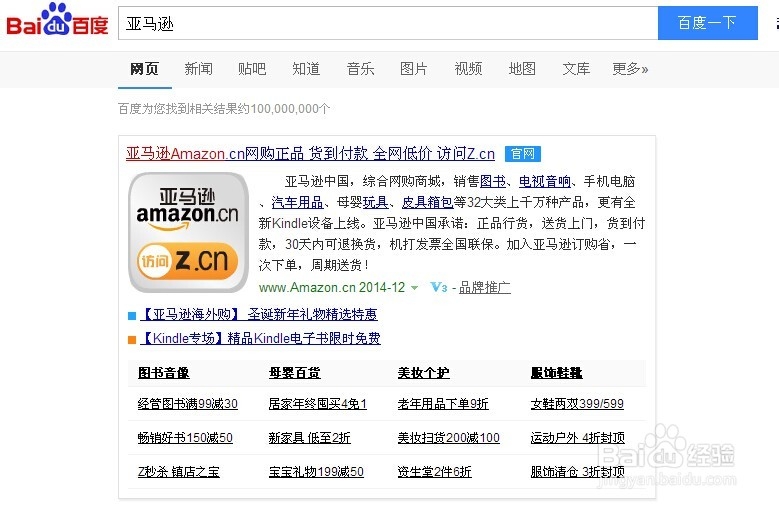779x507 pixels.
Task: Switch to the 音乐 tab
Action: tap(360, 69)
